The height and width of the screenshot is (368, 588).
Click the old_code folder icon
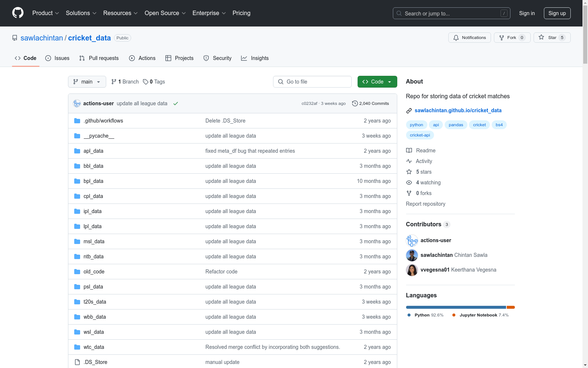tap(77, 272)
